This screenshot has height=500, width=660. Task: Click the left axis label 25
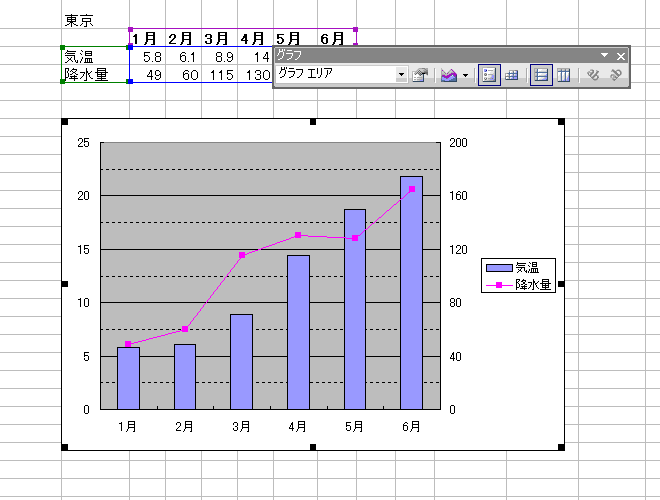pos(83,143)
